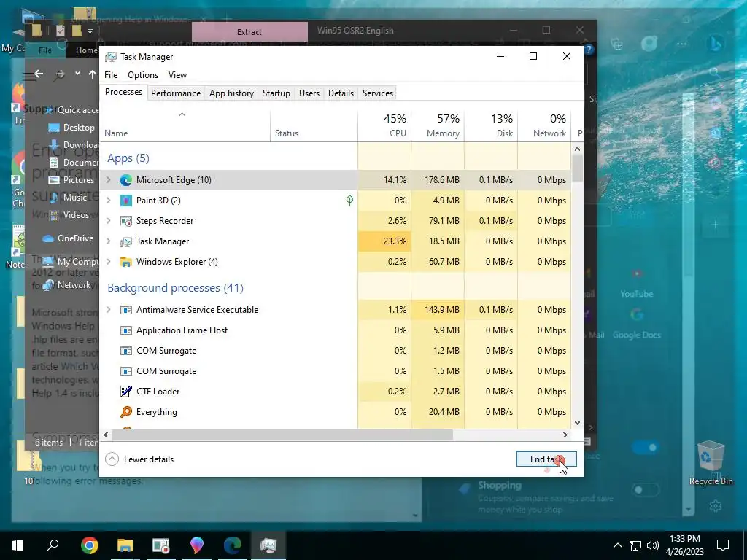The height and width of the screenshot is (560, 747).
Task: Click the Task Manager taskbar icon
Action: pyautogui.click(x=268, y=545)
